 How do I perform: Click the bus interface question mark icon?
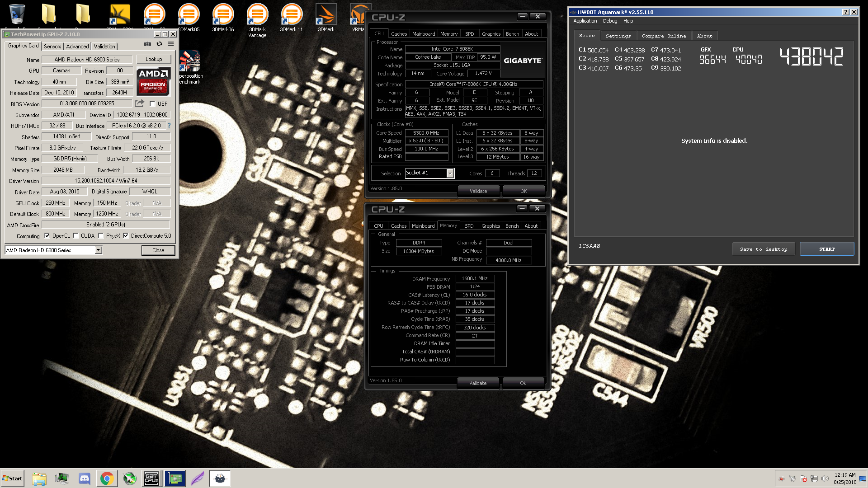(169, 126)
